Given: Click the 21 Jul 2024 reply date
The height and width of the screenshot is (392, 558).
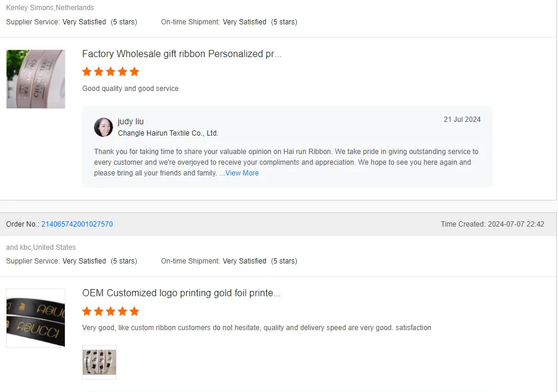Looking at the screenshot, I should [x=462, y=120].
